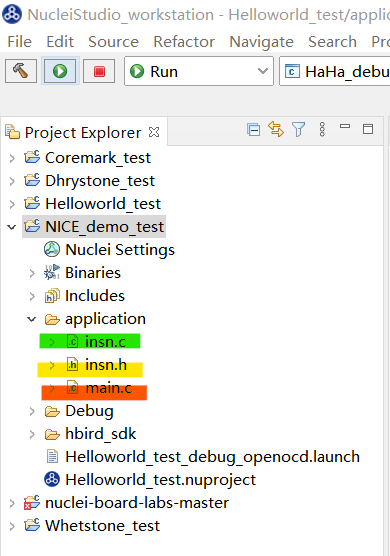Viewport: 390px width, 556px height.
Task: Expand the Dhrystone_test project
Action: (x=12, y=181)
